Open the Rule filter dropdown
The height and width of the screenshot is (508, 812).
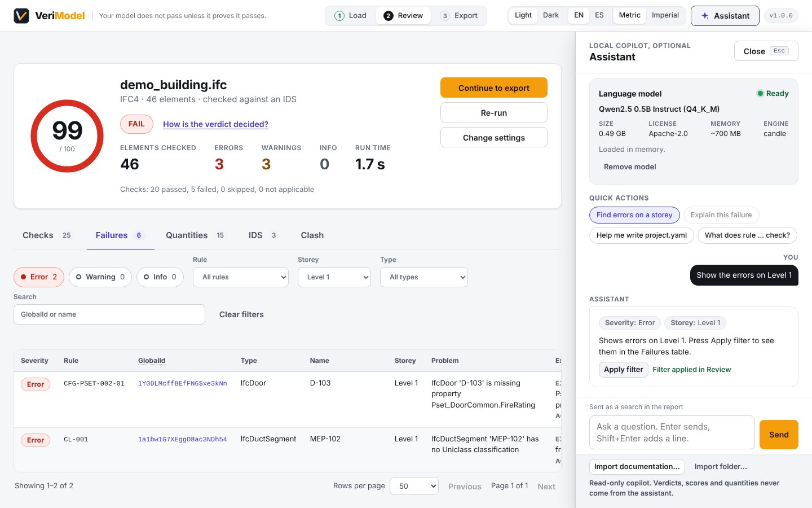(241, 277)
